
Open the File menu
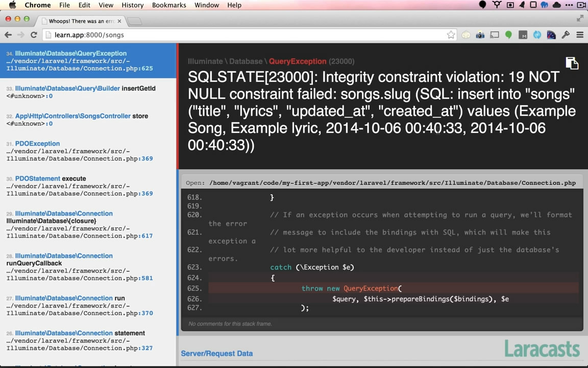coord(64,5)
